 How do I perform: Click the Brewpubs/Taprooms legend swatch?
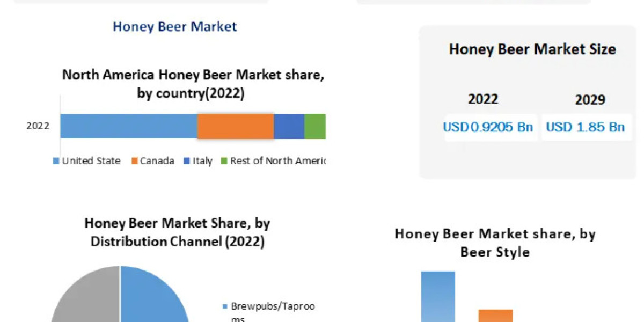click(225, 307)
